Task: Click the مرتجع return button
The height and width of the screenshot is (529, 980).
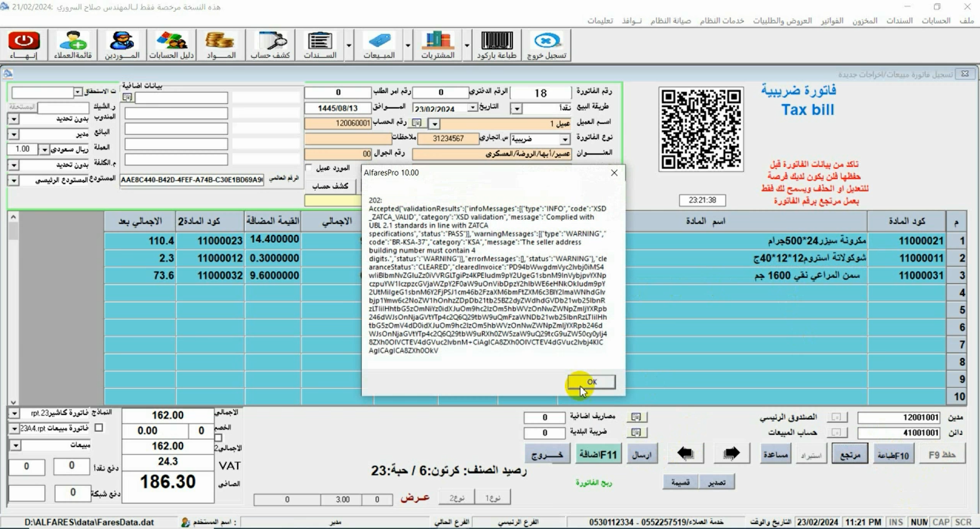Action: (850, 455)
